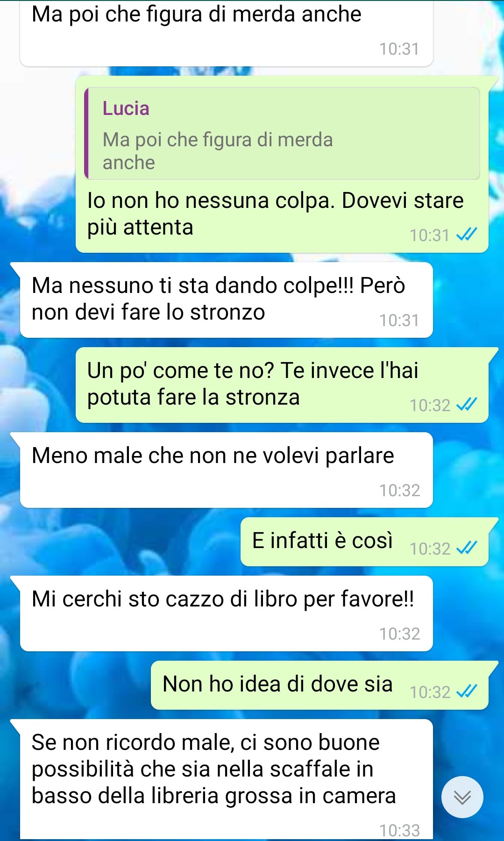This screenshot has height=841, width=504.
Task: Tap read ticks next to 'E infatti è così'
Action: [x=466, y=548]
